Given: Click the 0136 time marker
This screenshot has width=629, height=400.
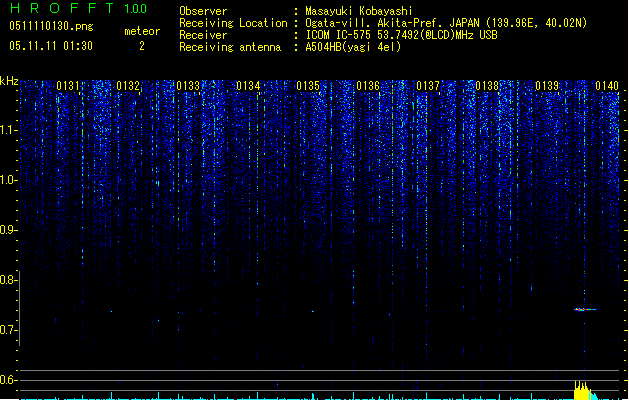Looking at the screenshot, I should click(x=368, y=86).
